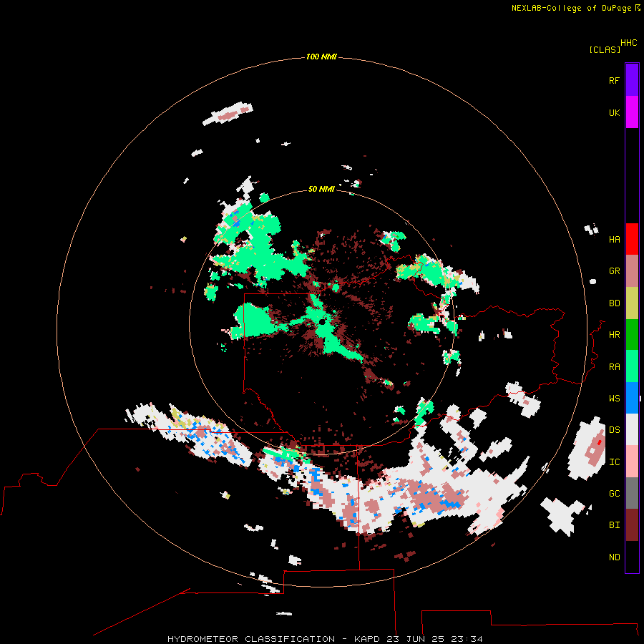Click the radar site center point

323,322
